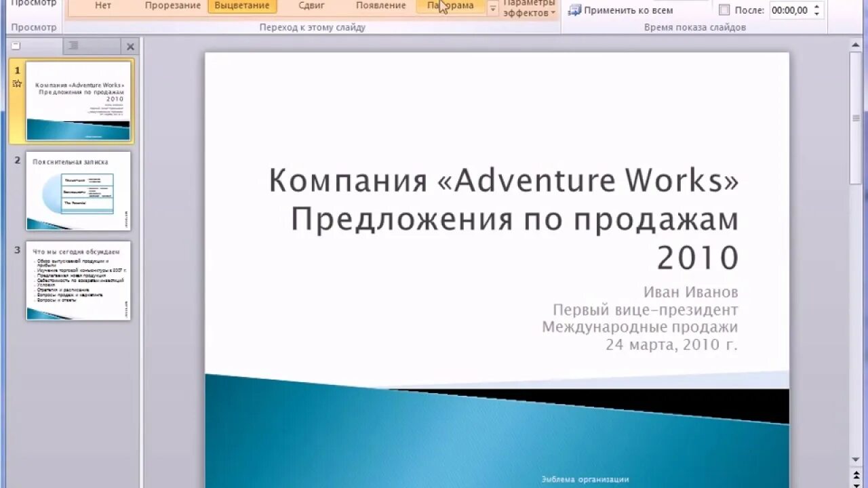868x488 pixels.
Task: Select slide 3 'Что мы сегодня обсуждаем' thumbnail
Action: click(78, 281)
